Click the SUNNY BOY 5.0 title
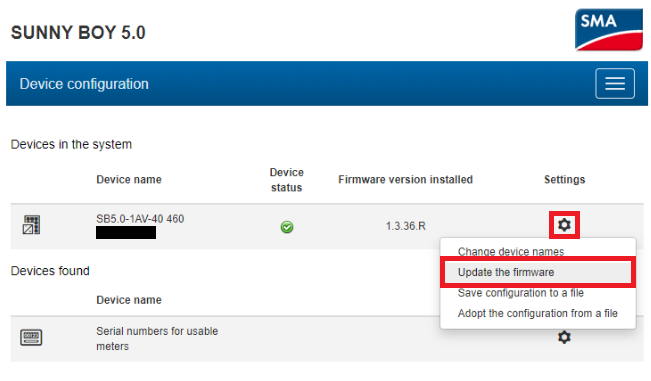The width and height of the screenshot is (651, 381). point(78,32)
